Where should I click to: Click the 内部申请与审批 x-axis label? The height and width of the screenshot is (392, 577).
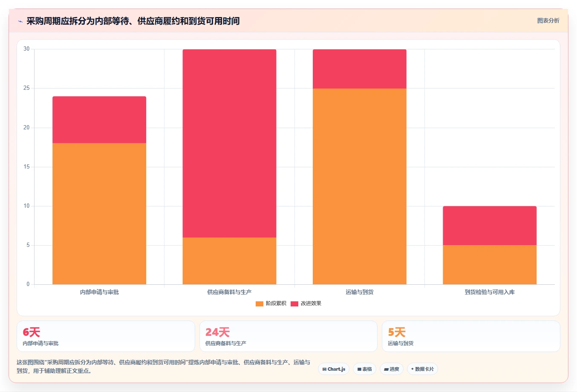pyautogui.click(x=99, y=292)
